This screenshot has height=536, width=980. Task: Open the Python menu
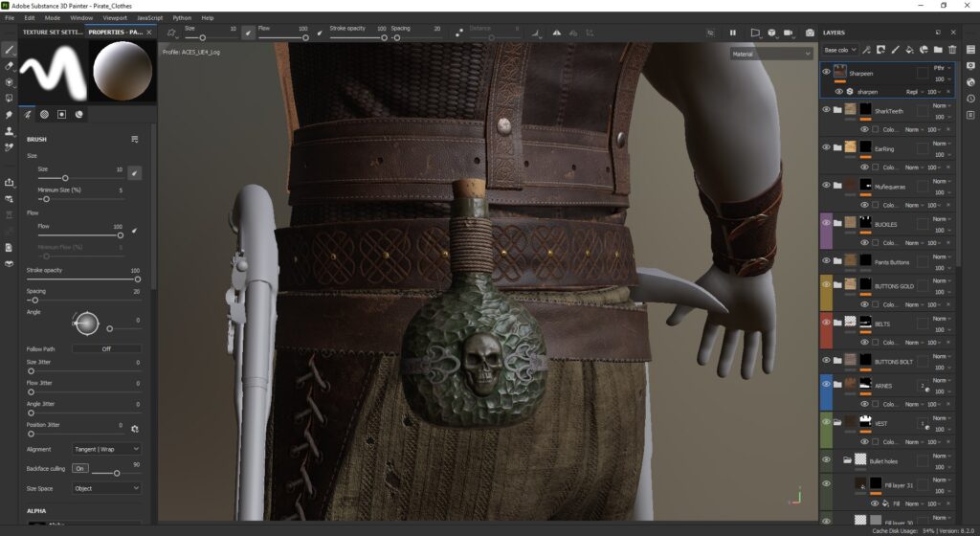point(182,18)
